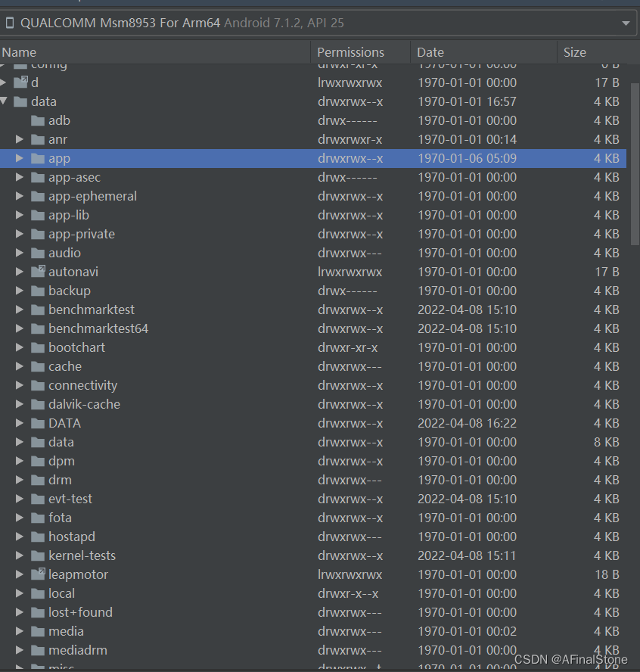Click the connectivity folder icon
The image size is (640, 672).
point(38,385)
